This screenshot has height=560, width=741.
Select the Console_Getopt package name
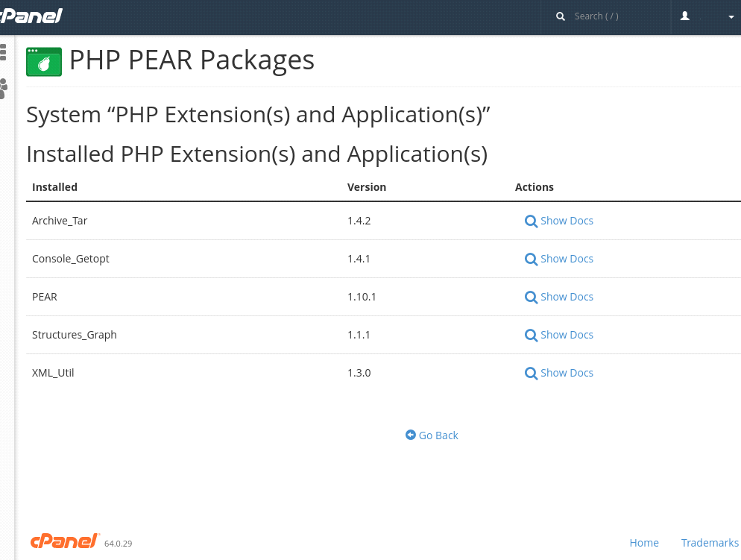click(x=70, y=259)
